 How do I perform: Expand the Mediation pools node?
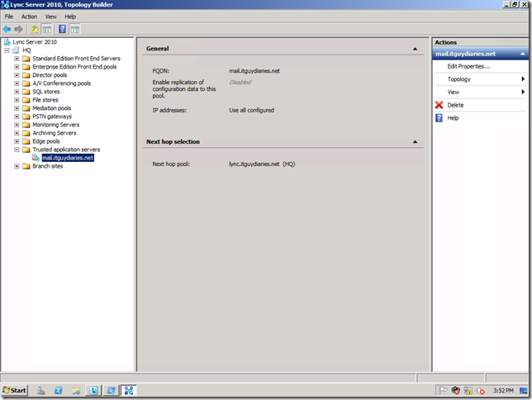tap(17, 108)
